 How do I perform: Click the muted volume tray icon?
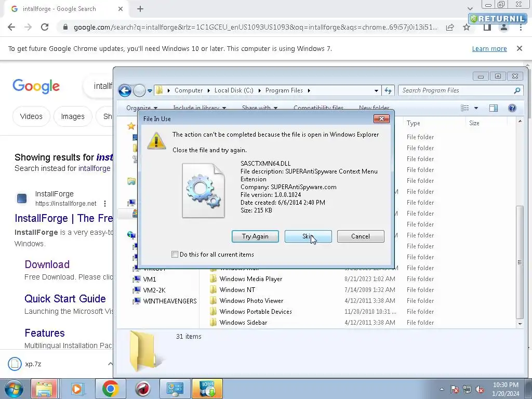tap(480, 389)
